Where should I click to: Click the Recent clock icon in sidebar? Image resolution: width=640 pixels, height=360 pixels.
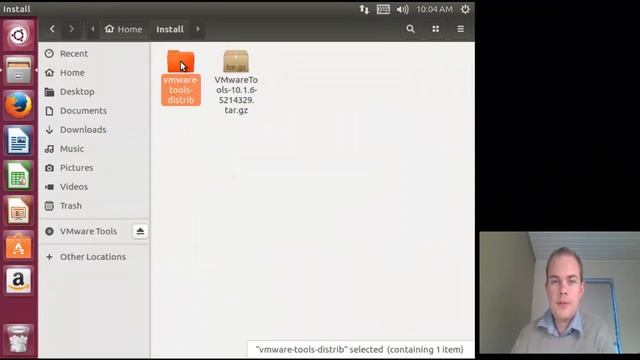coord(49,53)
